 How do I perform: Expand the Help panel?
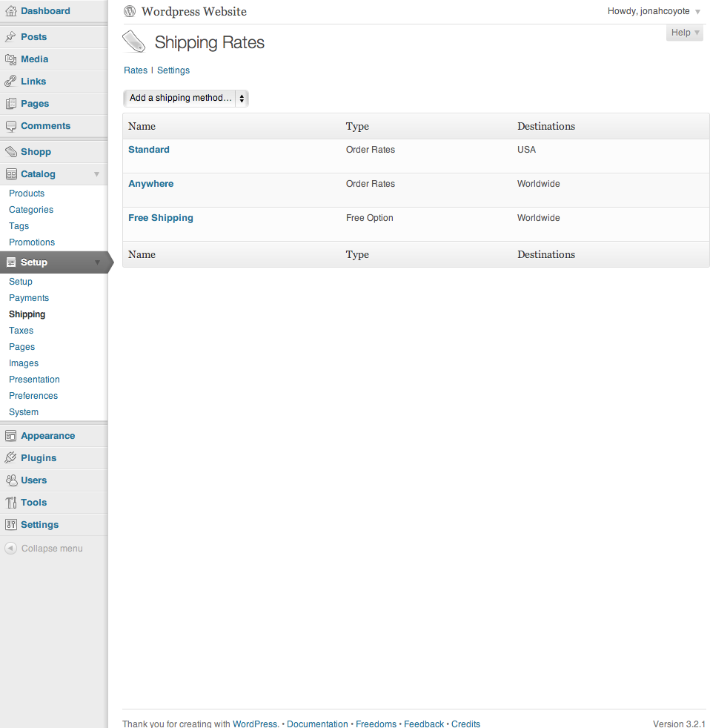coord(685,33)
